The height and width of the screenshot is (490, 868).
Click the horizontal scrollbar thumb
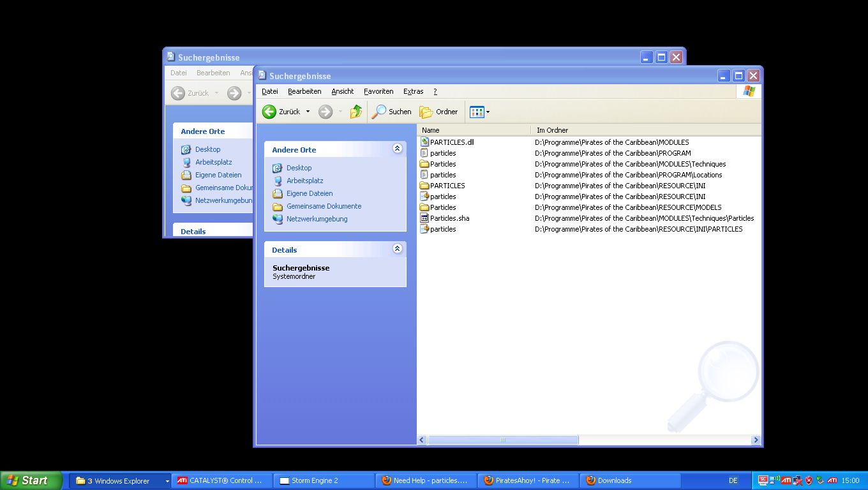[x=503, y=440]
